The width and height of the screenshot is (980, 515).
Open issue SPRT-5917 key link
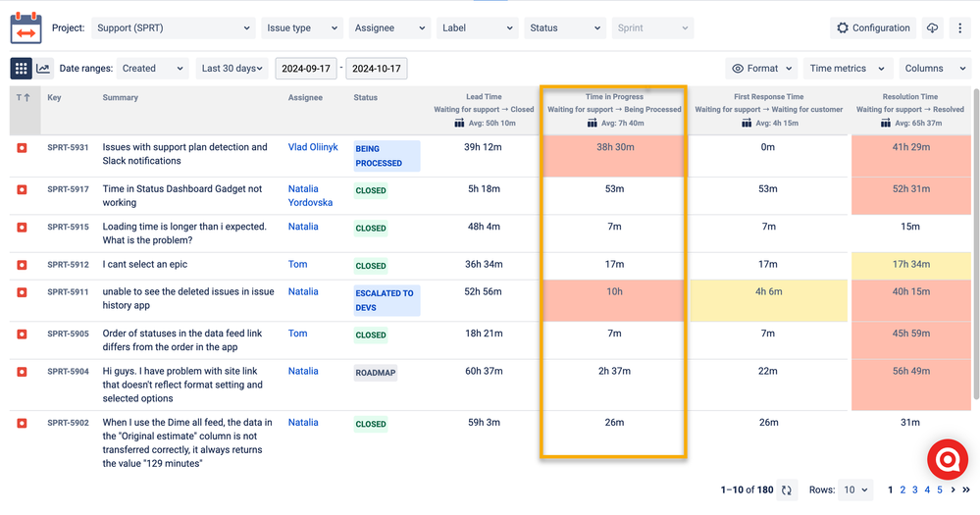pos(68,189)
